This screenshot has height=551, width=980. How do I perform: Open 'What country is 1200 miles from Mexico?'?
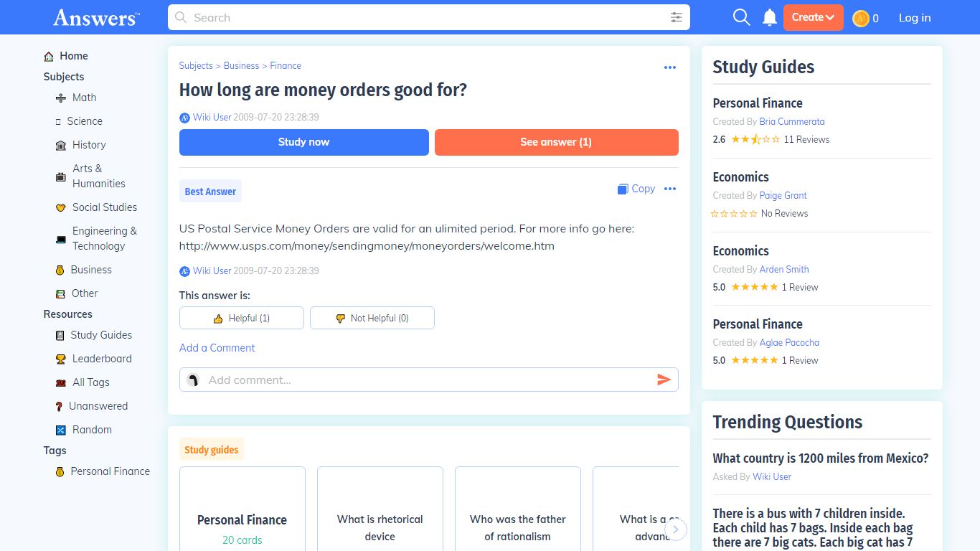tap(821, 458)
